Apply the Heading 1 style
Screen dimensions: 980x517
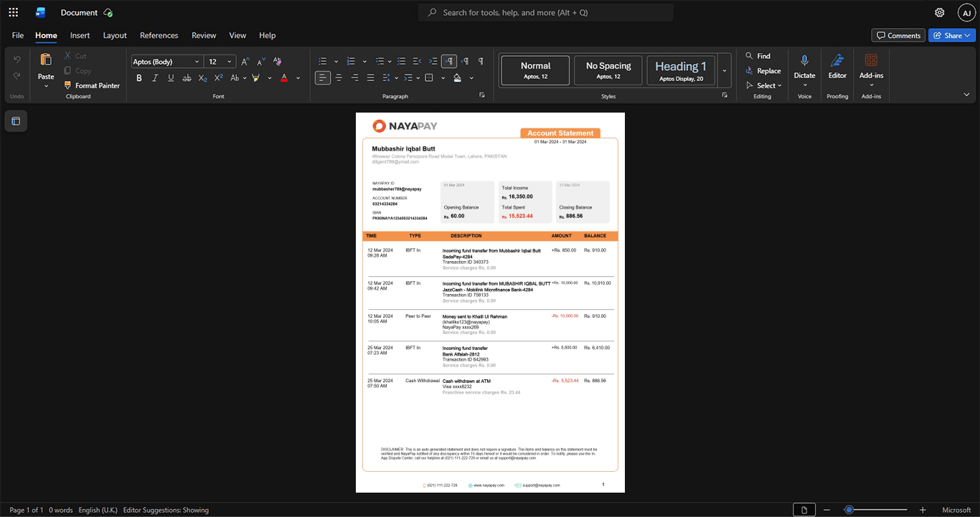[681, 71]
